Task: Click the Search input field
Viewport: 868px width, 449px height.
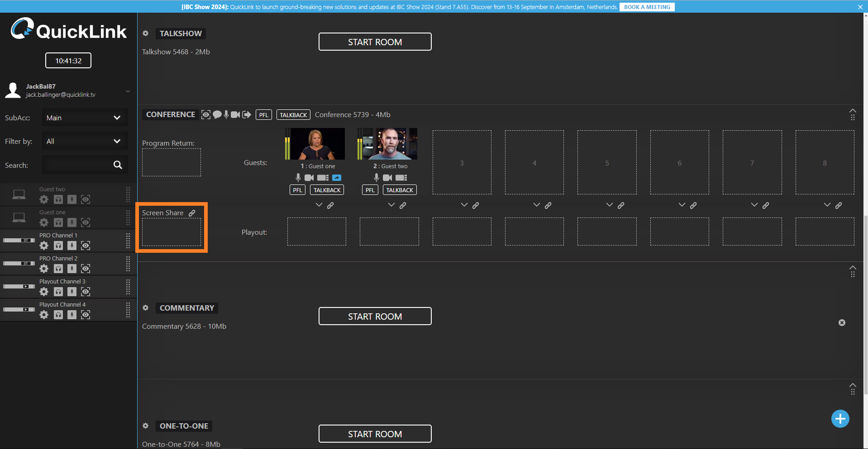Action: pos(77,165)
